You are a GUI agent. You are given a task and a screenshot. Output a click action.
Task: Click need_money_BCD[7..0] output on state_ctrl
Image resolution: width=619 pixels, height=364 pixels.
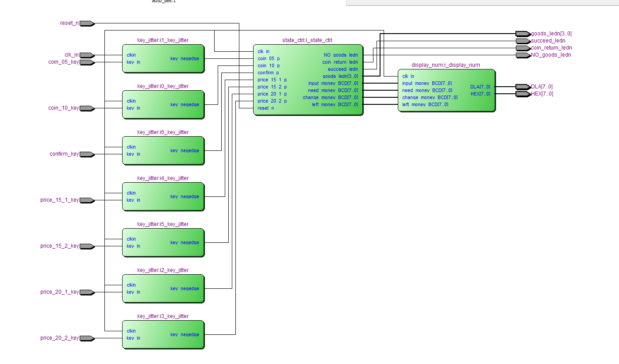tap(333, 90)
